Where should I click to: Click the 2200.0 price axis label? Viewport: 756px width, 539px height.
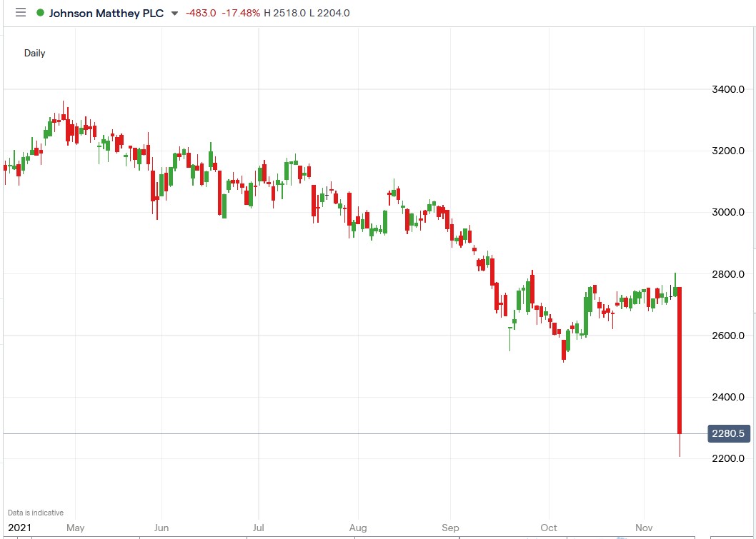point(728,458)
